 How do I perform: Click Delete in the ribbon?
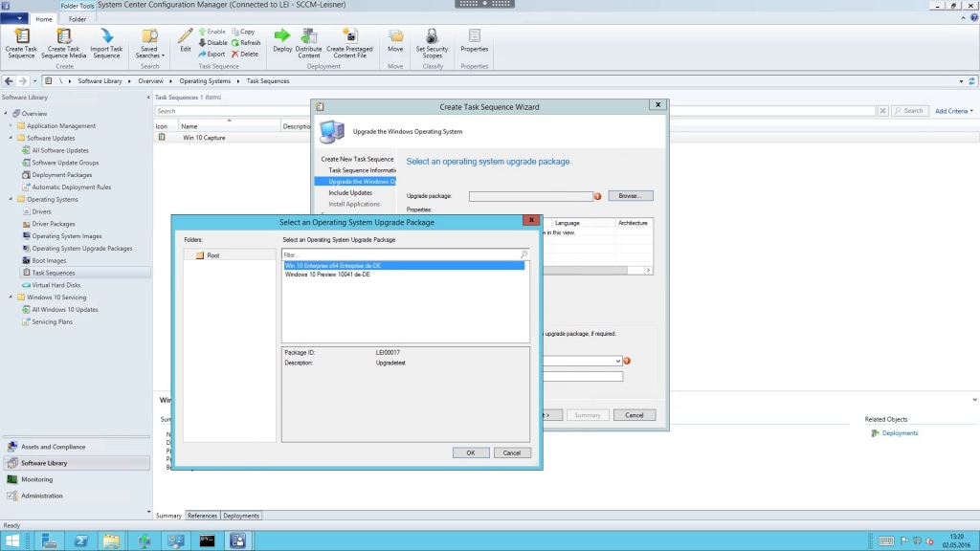244,54
